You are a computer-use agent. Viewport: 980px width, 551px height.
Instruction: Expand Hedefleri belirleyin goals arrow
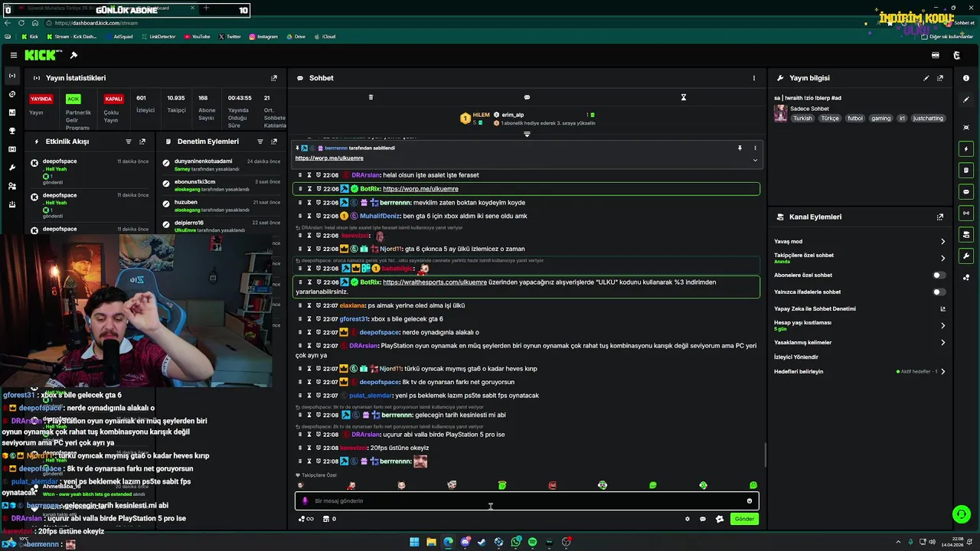[942, 372]
